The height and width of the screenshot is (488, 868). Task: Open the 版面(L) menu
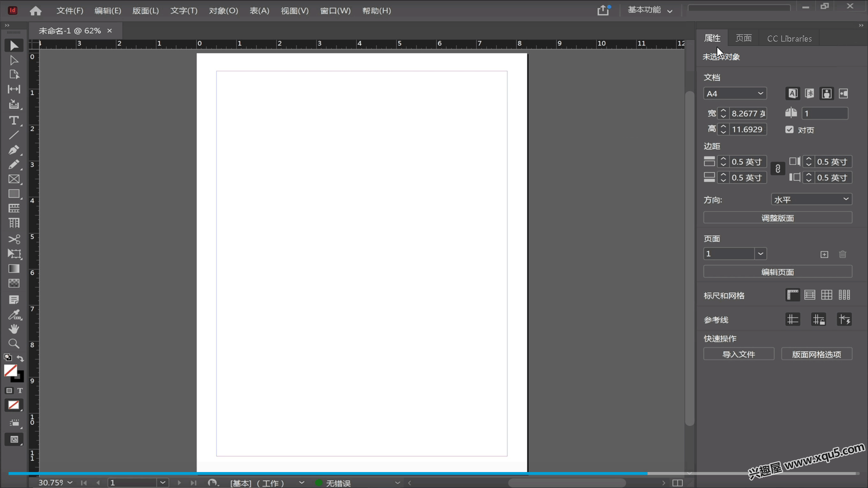coord(145,11)
